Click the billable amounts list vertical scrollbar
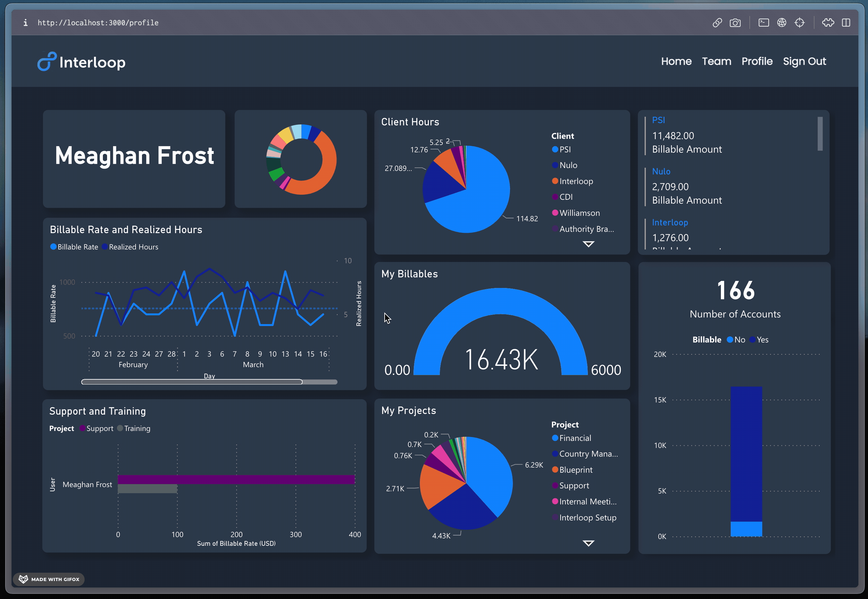868x599 pixels. click(820, 134)
